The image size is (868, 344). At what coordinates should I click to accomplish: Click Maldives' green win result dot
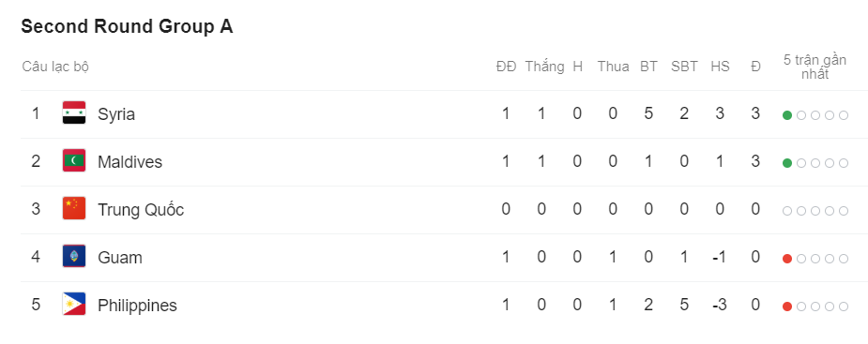pyautogui.click(x=786, y=162)
